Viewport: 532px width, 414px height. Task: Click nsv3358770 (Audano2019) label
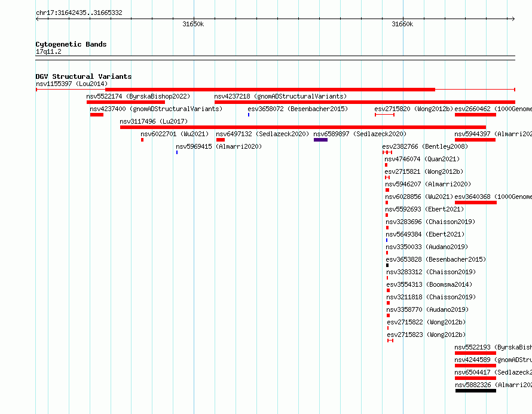[427, 309]
